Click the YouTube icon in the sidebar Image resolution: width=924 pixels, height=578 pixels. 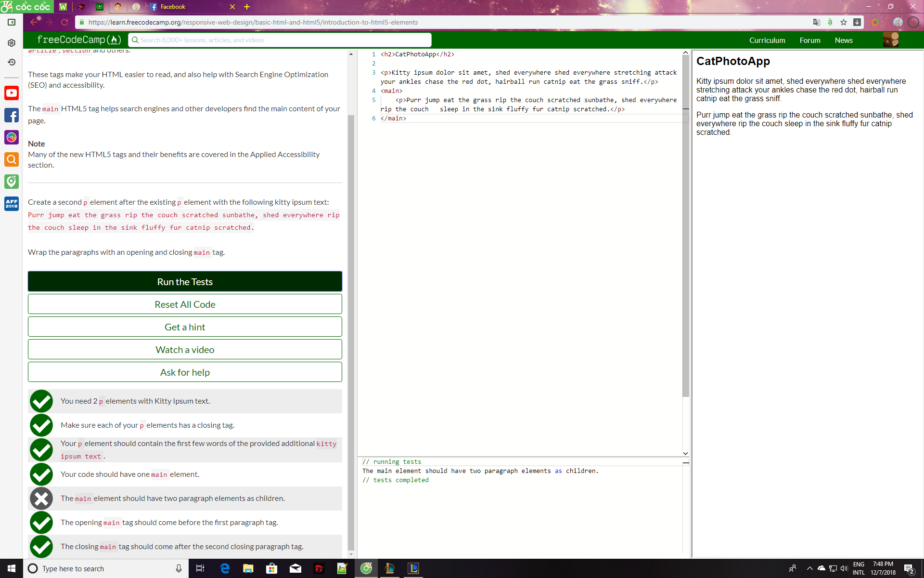tap(12, 93)
